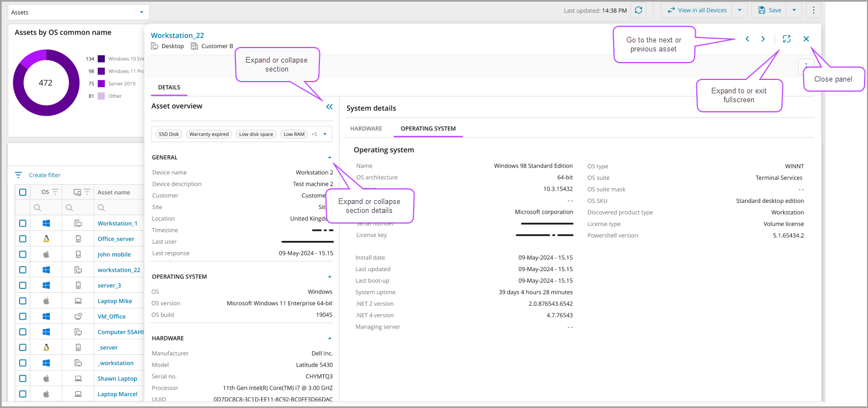Select the OPERATING SYSTEM tab in System details

tap(428, 129)
